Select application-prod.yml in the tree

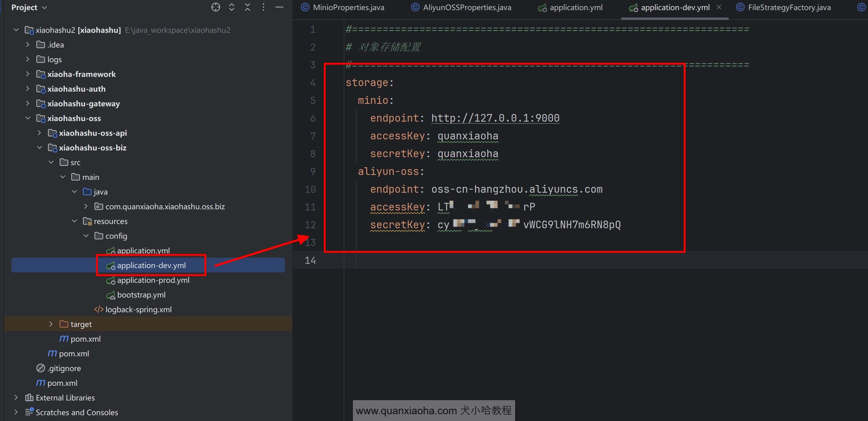(x=153, y=280)
